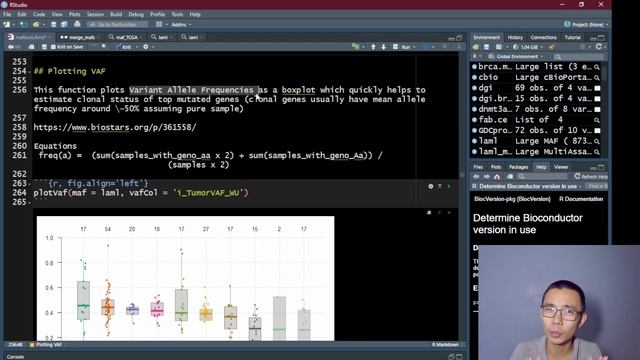Click the Open File folder icon
The height and width of the screenshot is (360, 640).
tap(36, 24)
